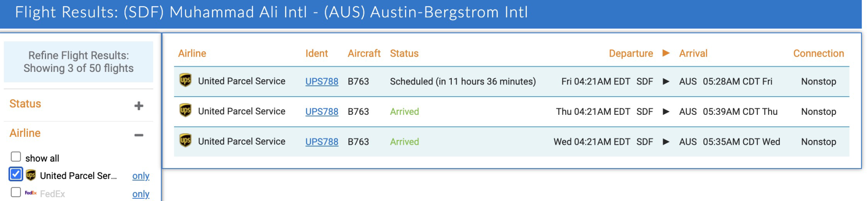
Task: Sort results by the Departure column header
Action: 631,53
